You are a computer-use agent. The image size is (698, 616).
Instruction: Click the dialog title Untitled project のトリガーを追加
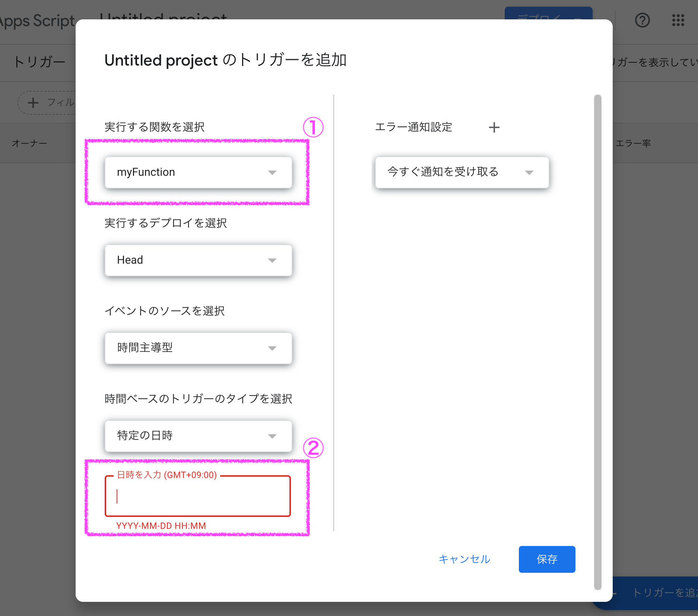(226, 60)
